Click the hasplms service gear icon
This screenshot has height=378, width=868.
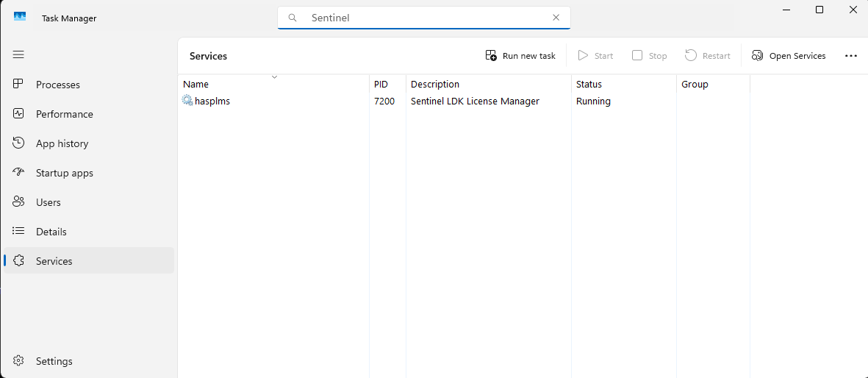tap(187, 101)
